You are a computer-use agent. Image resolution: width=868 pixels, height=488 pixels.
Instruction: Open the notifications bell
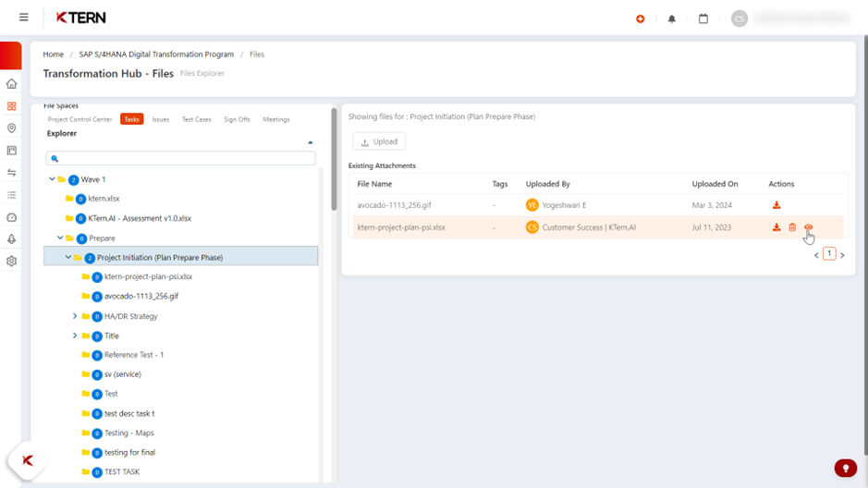[671, 18]
